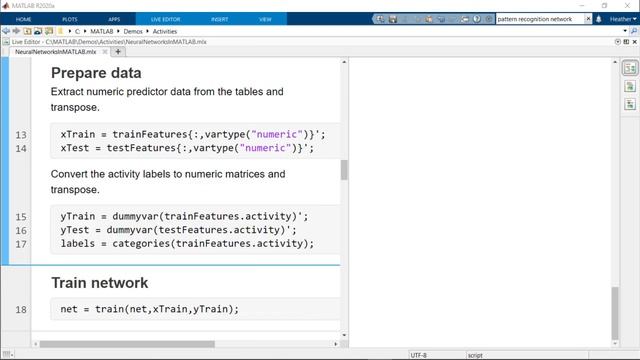Screen dimensions: 640x360
Task: Click editor scroll up arrow
Action: point(344,62)
